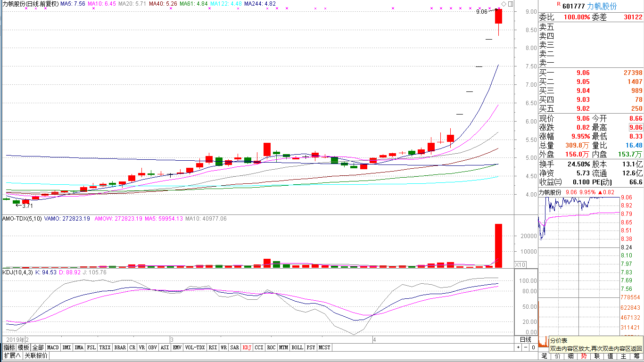
Task: Switch indicator to DMA
Action: click(x=79, y=347)
